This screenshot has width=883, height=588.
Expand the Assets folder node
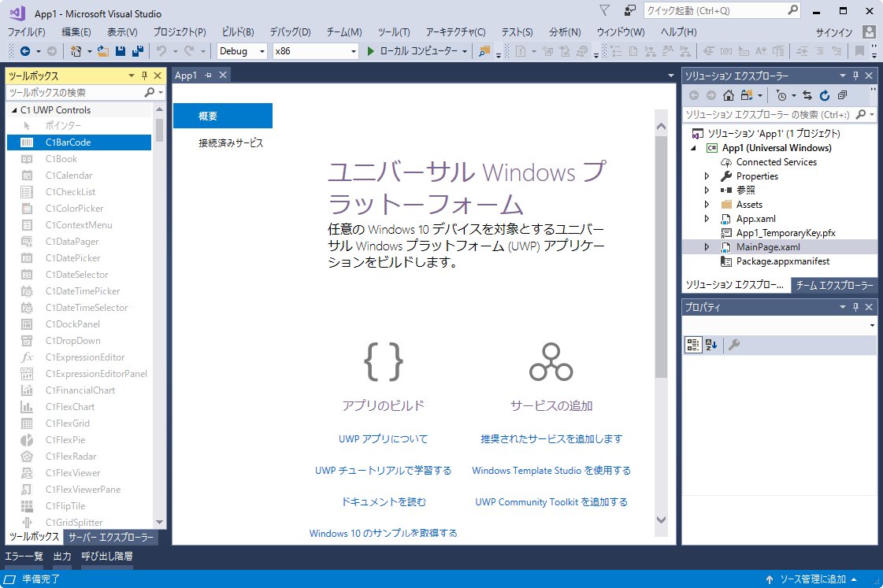[707, 205]
